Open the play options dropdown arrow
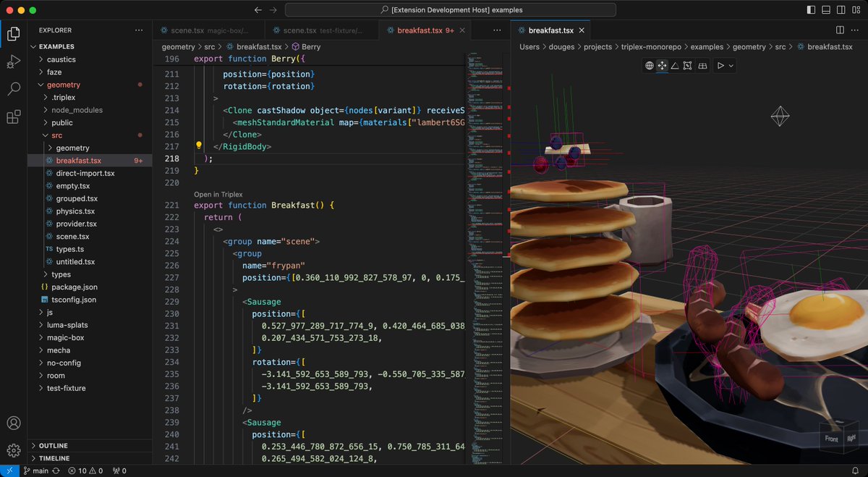The height and width of the screenshot is (477, 868). 731,66
